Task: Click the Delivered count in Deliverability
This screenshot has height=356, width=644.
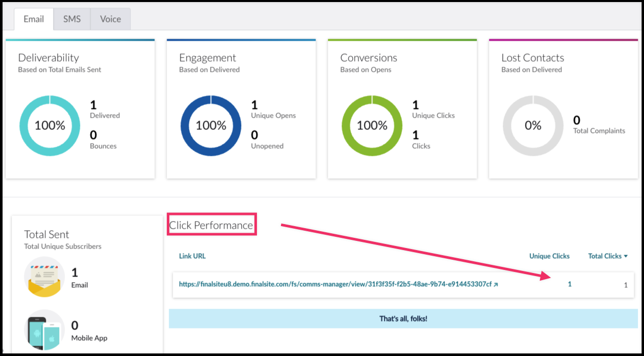Action: pyautogui.click(x=93, y=105)
